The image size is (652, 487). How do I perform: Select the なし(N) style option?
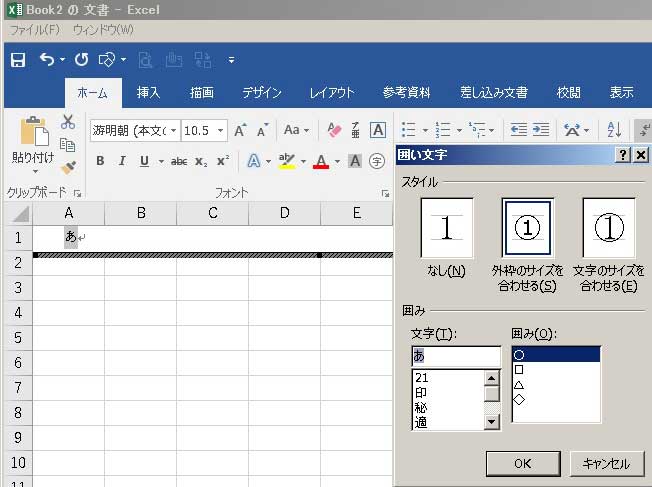tap(445, 229)
